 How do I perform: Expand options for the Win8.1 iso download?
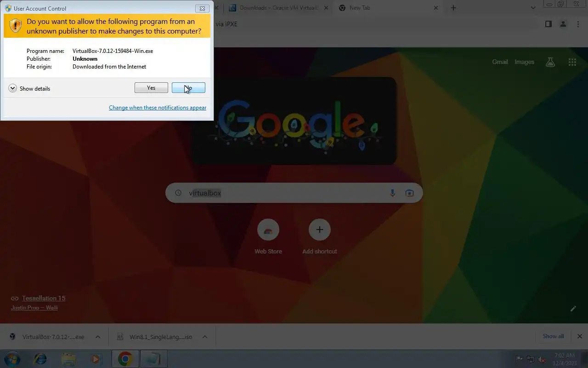[x=205, y=337]
